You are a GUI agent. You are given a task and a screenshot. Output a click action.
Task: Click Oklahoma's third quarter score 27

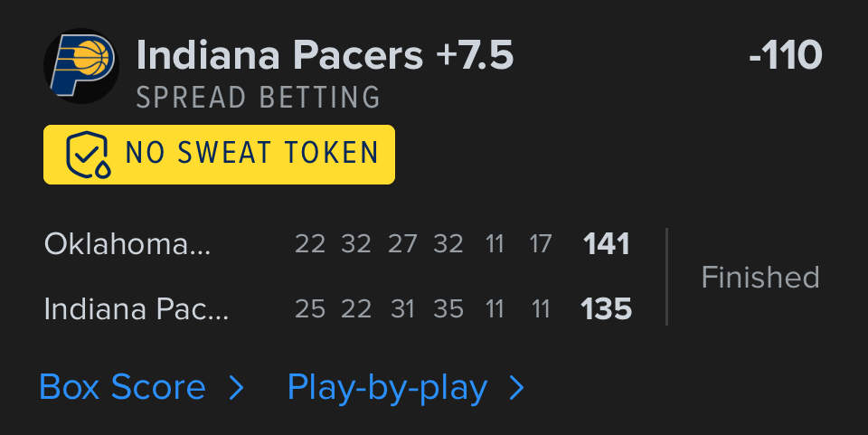(402, 244)
